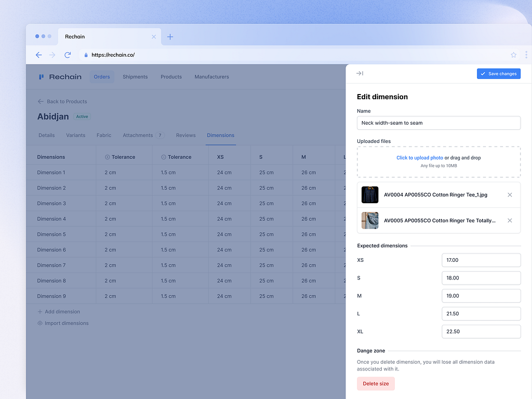Edit the XS expected dimension value
The width and height of the screenshot is (532, 399).
[x=481, y=260]
